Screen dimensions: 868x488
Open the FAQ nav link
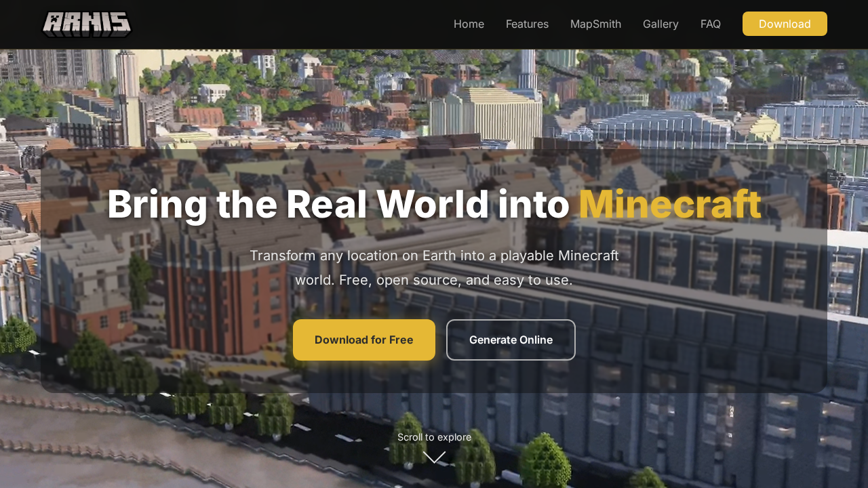click(x=710, y=24)
